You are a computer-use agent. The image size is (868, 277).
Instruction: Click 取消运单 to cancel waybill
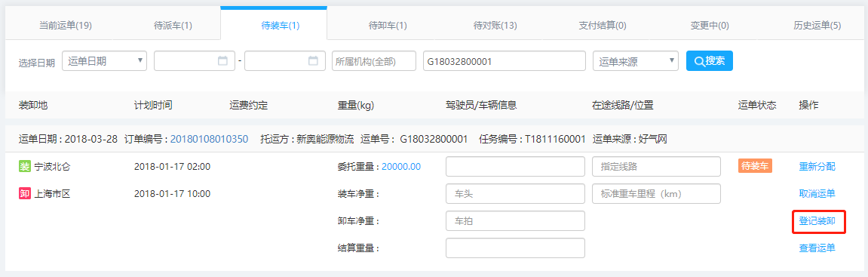pyautogui.click(x=817, y=194)
